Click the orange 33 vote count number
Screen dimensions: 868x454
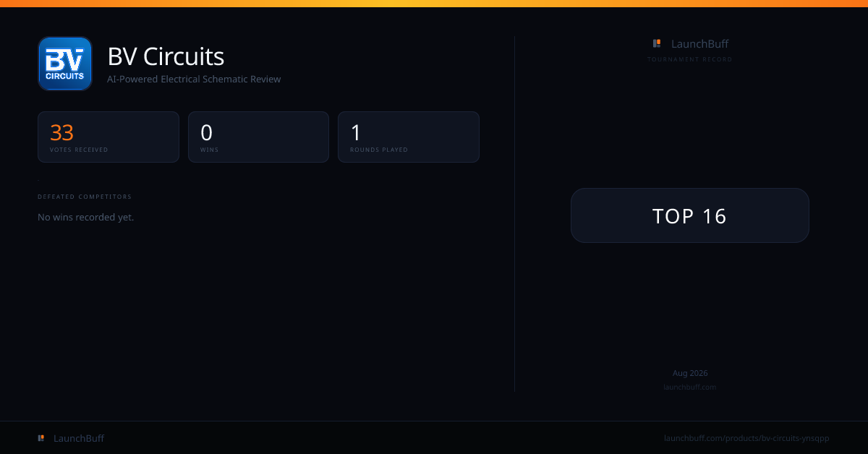pyautogui.click(x=61, y=132)
